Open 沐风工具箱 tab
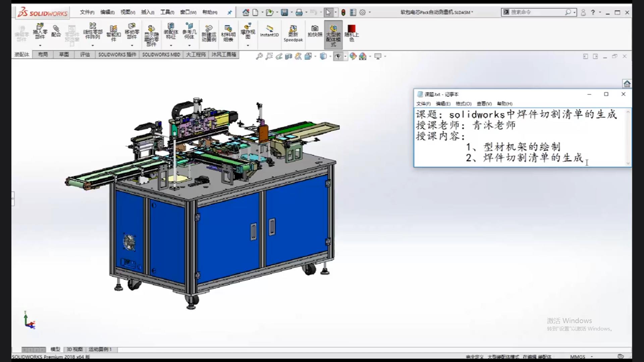This screenshot has height=362, width=644. click(224, 55)
